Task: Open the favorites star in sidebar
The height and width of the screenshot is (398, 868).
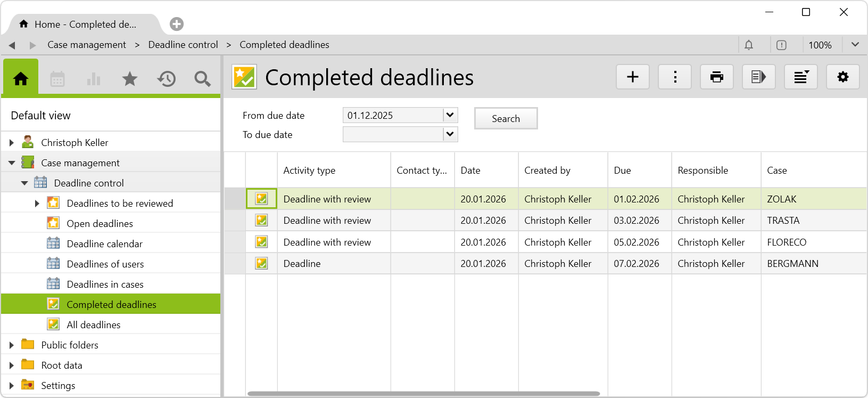Action: [x=130, y=79]
